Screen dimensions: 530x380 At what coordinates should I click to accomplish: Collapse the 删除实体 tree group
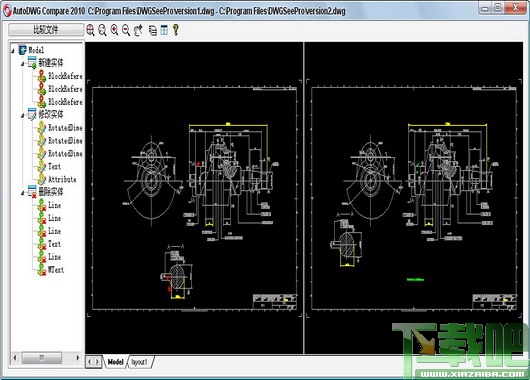(x=23, y=193)
